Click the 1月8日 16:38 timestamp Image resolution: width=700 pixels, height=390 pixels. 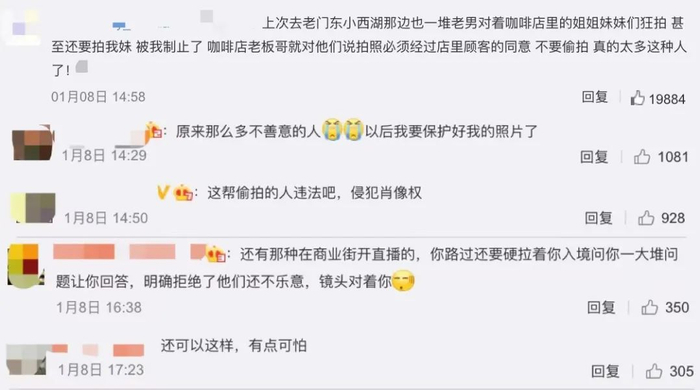point(99,307)
